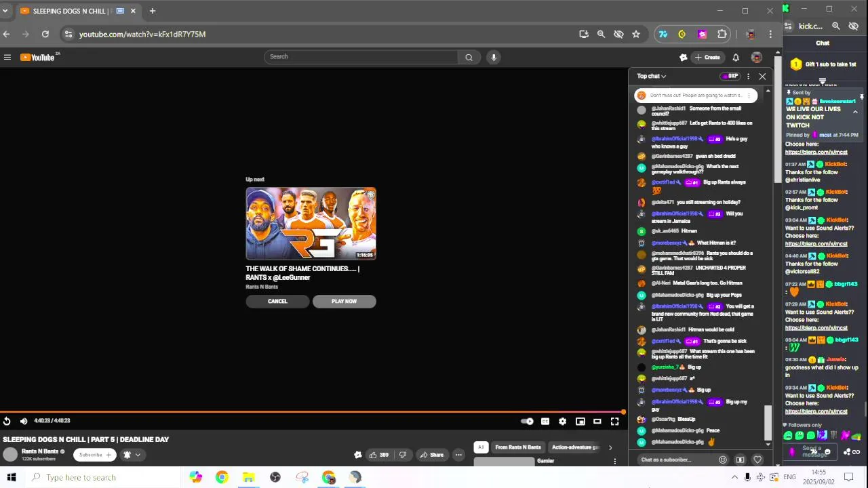Open live chat three-dot options
The width and height of the screenshot is (868, 488).
[x=748, y=77]
